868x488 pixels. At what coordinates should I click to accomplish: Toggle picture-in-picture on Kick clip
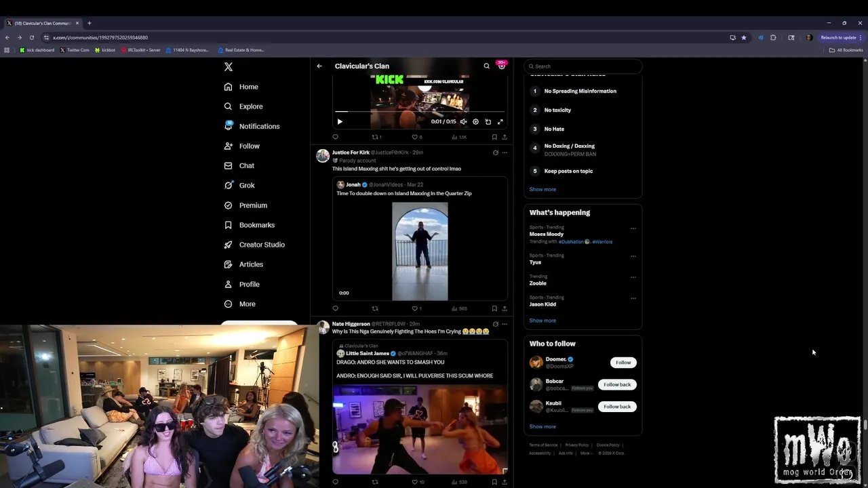(x=488, y=121)
